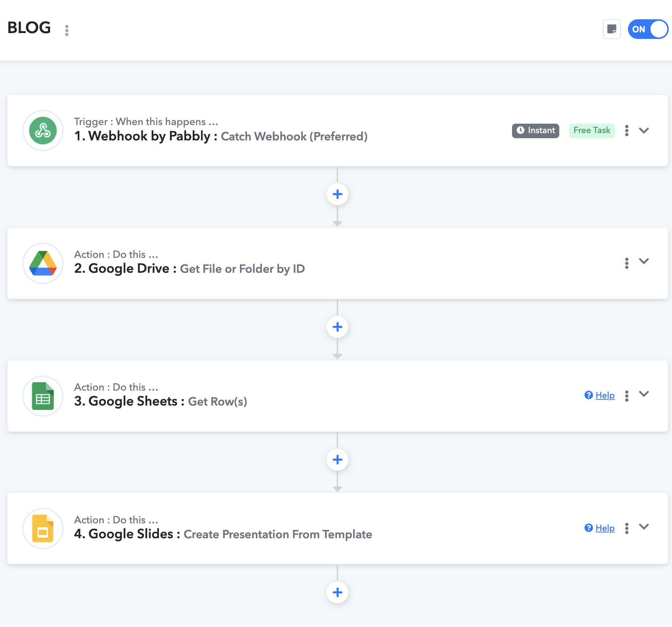Expand the Webhook by Pabbly step

coord(644,131)
